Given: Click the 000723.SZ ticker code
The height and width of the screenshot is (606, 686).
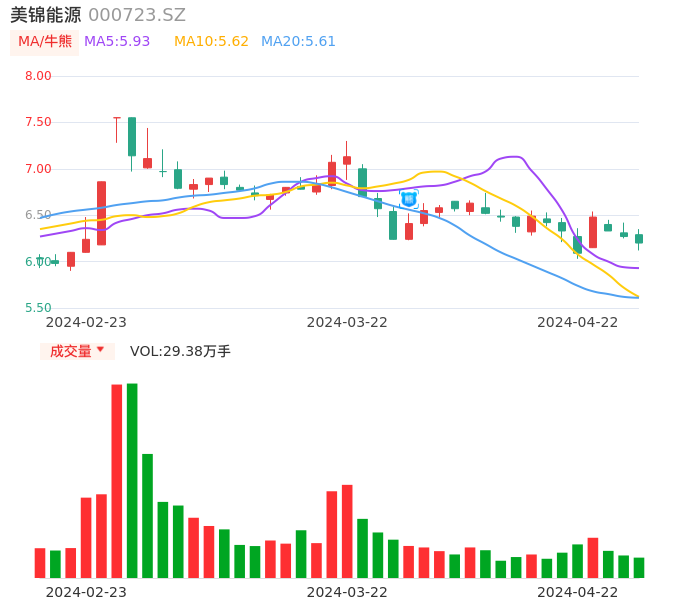Looking at the screenshot, I should [137, 15].
